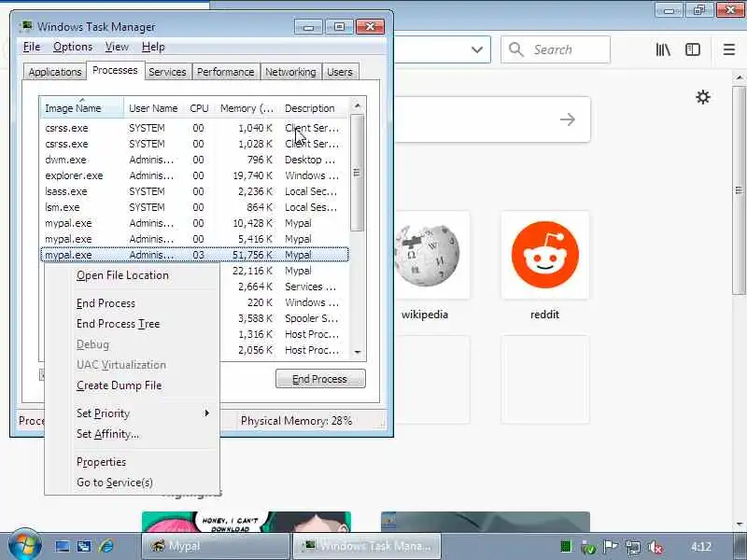
Task: Click the Task Manager title bar icon
Action: coord(26,26)
